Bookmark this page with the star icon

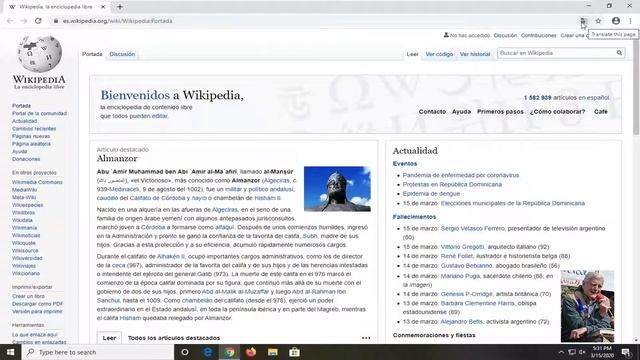(x=598, y=21)
